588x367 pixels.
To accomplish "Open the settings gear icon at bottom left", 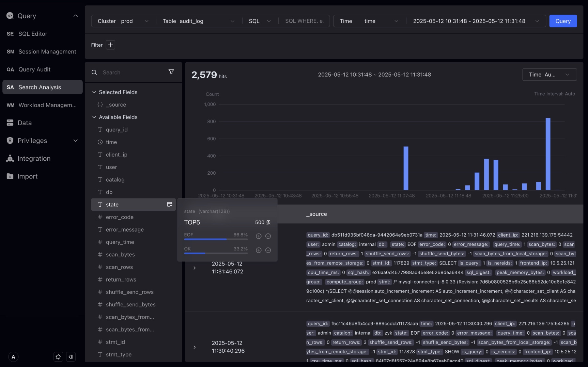I will [x=58, y=357].
